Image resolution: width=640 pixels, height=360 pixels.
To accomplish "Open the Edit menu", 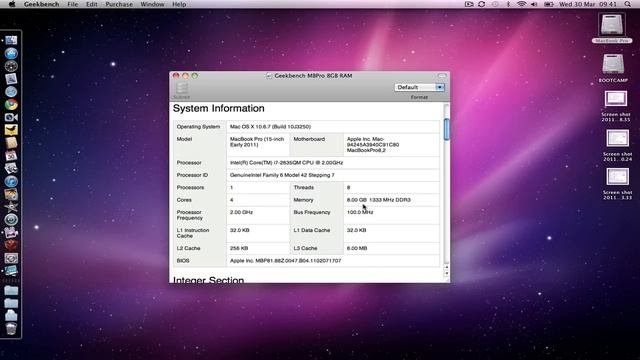I will pos(91,4).
